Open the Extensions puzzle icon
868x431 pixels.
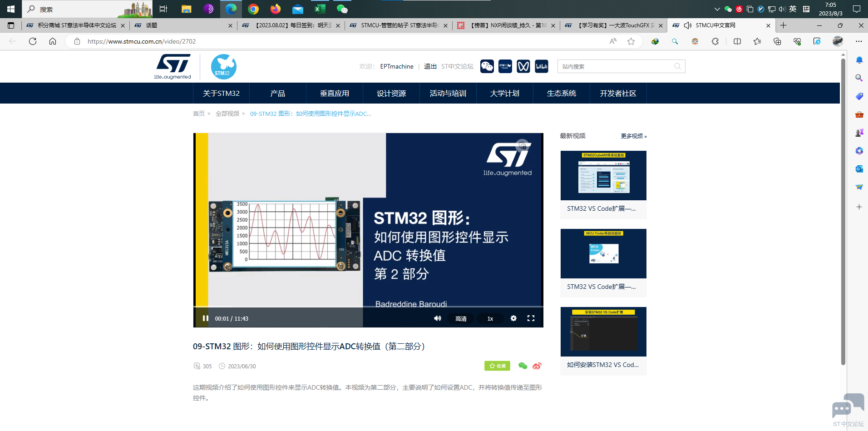715,41
